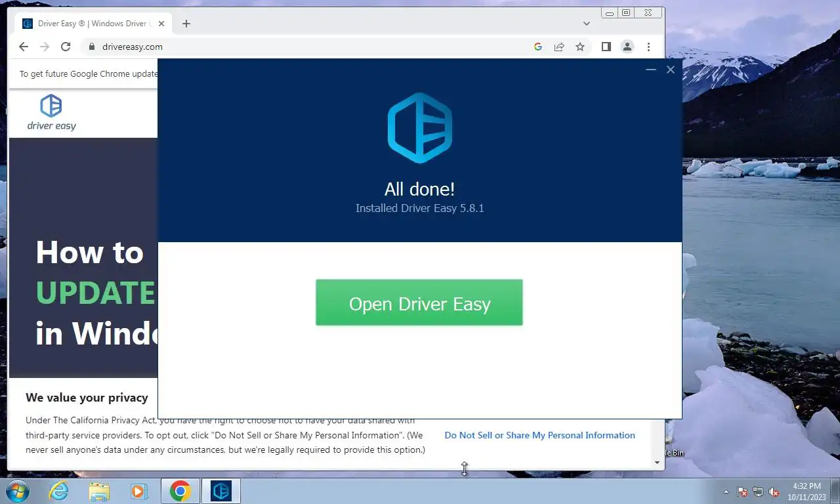Click the Driver Easy hexagon logo in installer
Screen dimensions: 840x504
pyautogui.click(x=420, y=128)
